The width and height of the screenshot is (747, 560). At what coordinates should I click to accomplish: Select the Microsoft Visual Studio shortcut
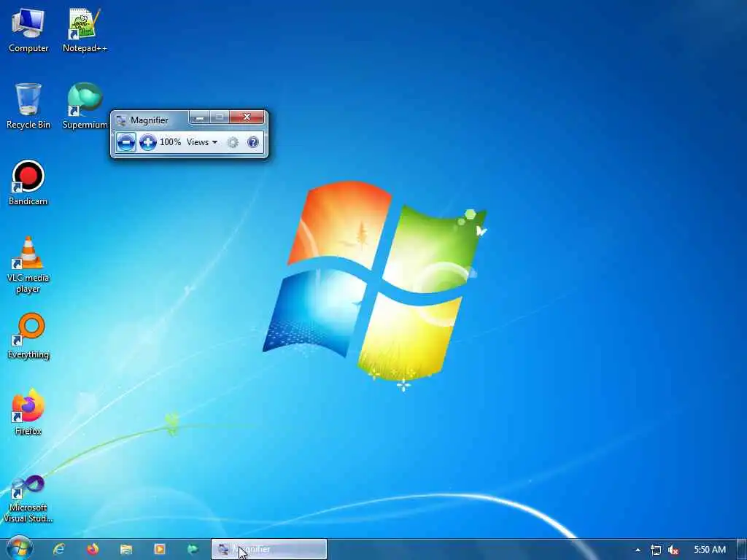click(x=28, y=499)
